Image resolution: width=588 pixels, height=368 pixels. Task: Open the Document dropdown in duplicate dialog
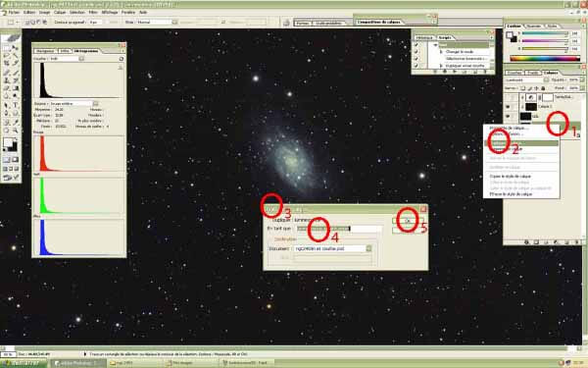pos(369,248)
